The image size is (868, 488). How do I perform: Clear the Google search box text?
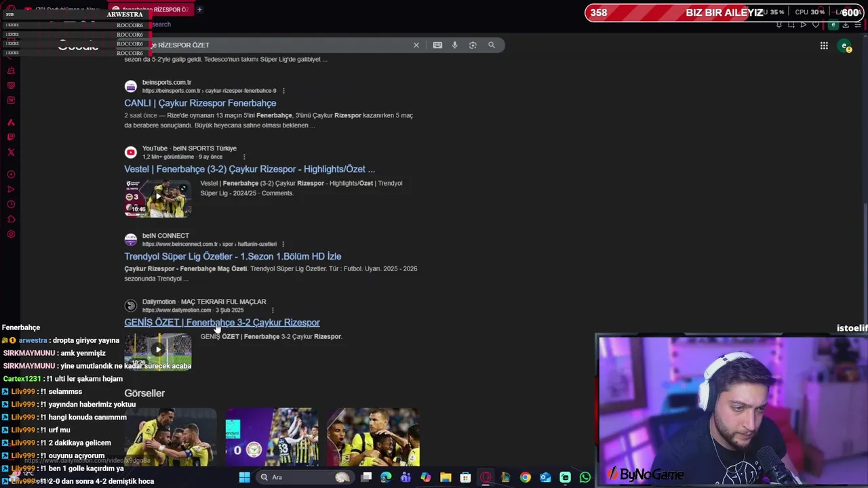(416, 45)
